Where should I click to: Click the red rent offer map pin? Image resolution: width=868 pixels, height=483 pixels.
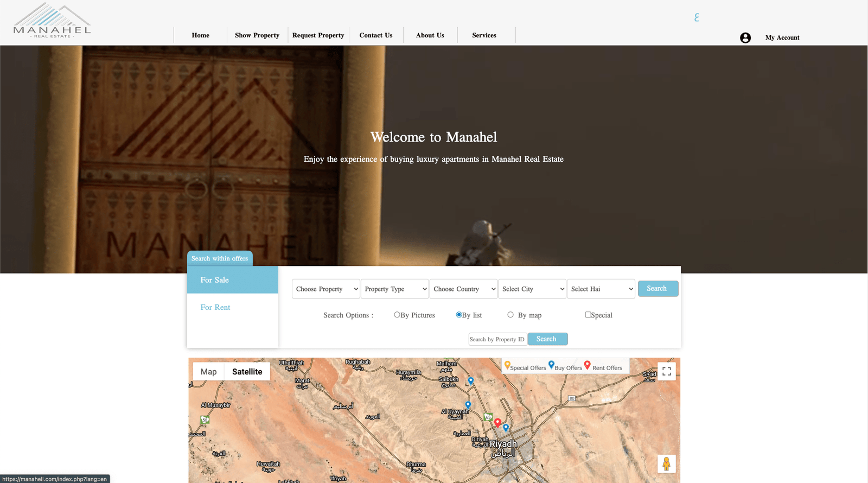pyautogui.click(x=497, y=423)
